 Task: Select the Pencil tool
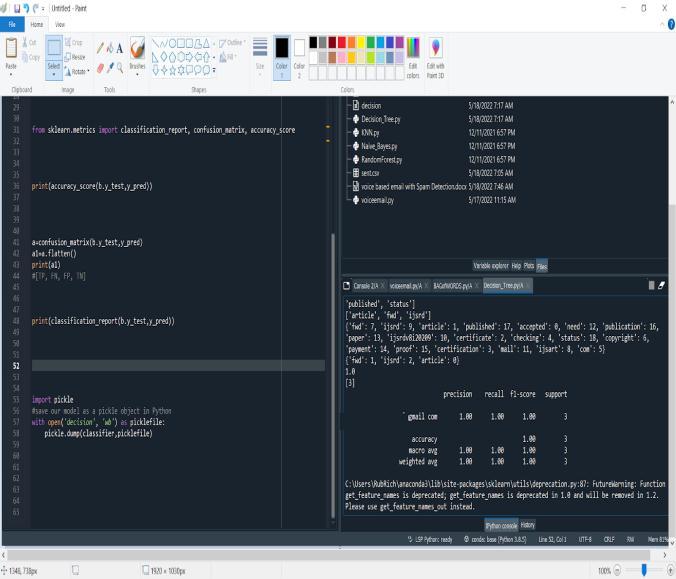point(100,48)
